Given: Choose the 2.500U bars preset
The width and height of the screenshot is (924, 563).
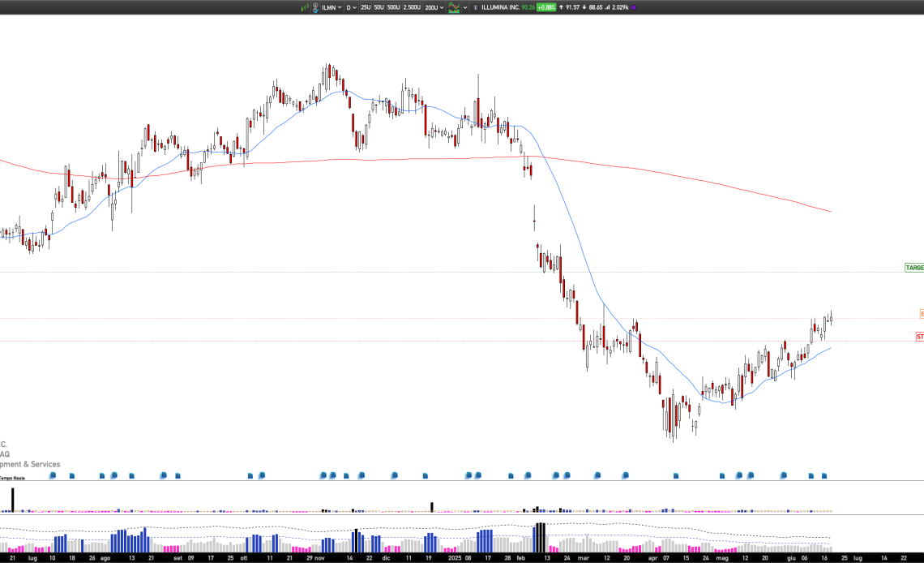Looking at the screenshot, I should tap(412, 7).
